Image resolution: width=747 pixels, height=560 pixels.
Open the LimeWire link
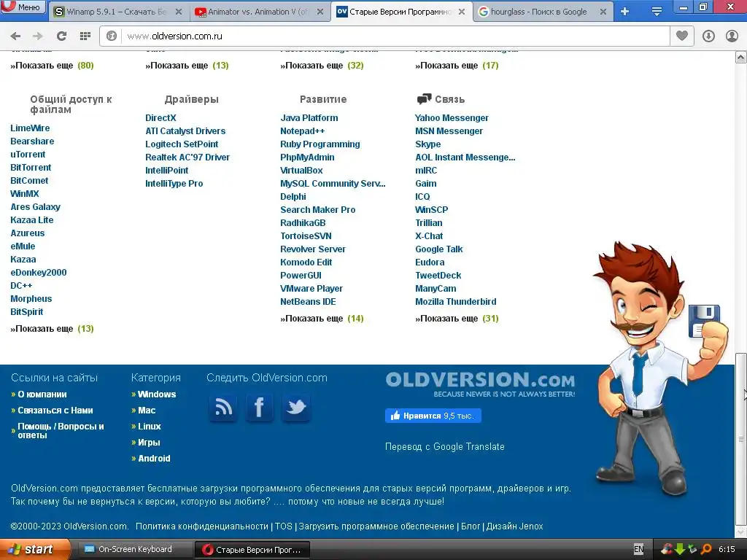pyautogui.click(x=30, y=128)
